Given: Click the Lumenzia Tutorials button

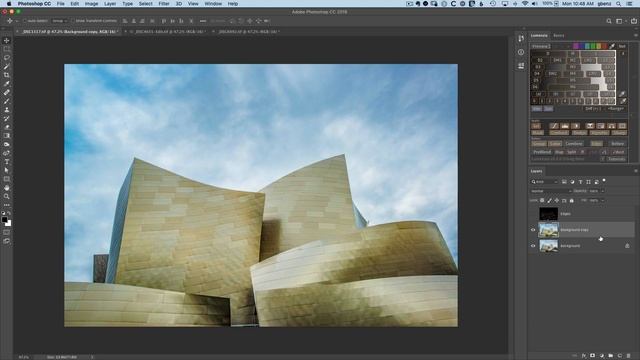Looking at the screenshot, I should tap(616, 159).
